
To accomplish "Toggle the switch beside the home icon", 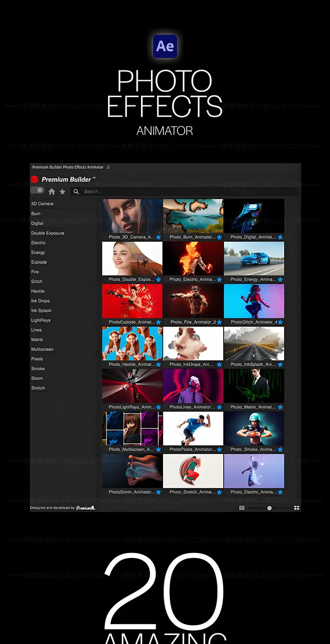I will point(38,190).
